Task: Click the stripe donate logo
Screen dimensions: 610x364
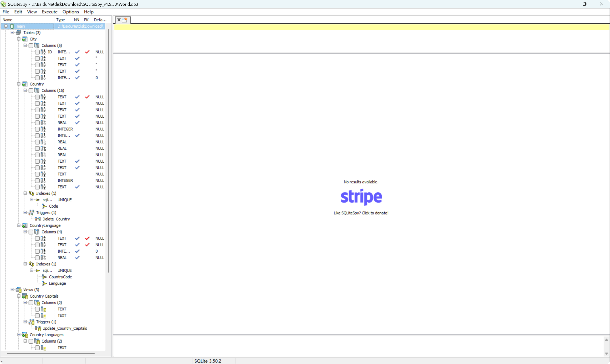Action: (361, 197)
